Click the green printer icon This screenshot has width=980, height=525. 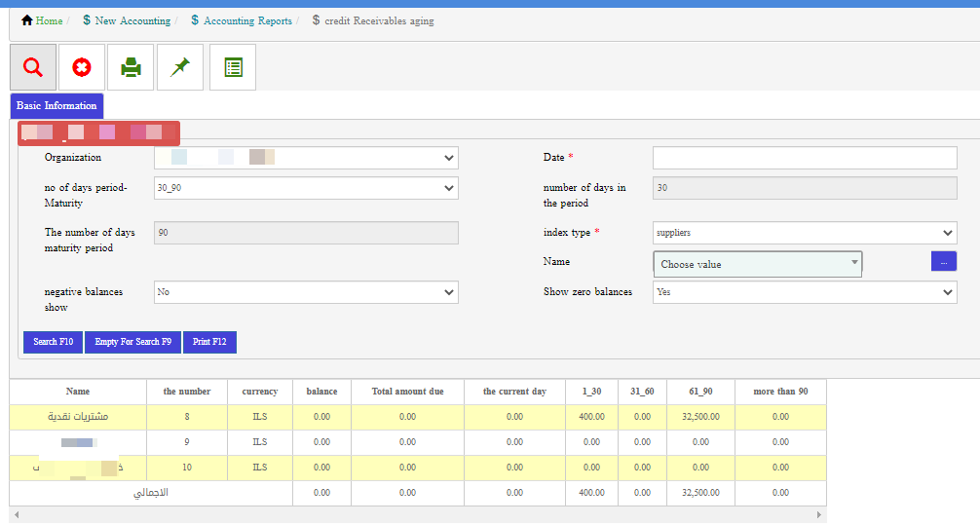(x=131, y=67)
